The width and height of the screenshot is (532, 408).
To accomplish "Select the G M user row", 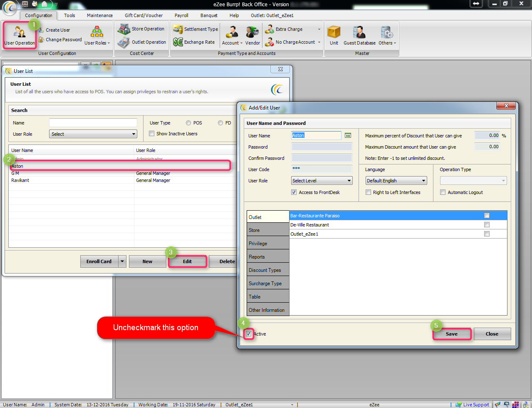I will pos(123,173).
